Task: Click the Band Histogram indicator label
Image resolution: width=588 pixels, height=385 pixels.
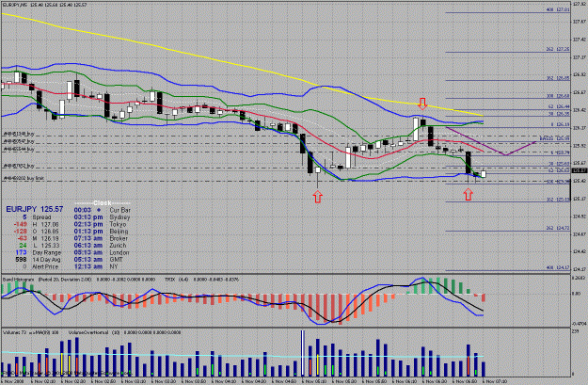Action: [x=19, y=280]
